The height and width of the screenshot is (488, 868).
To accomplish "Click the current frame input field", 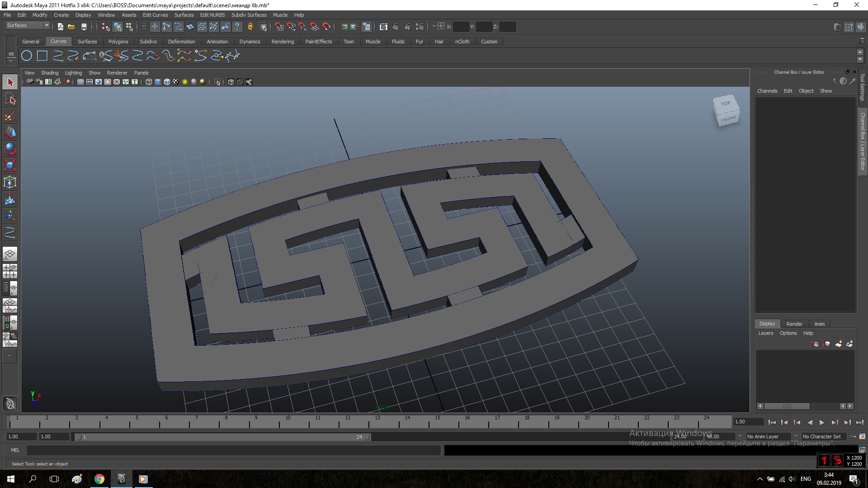I will click(x=749, y=422).
